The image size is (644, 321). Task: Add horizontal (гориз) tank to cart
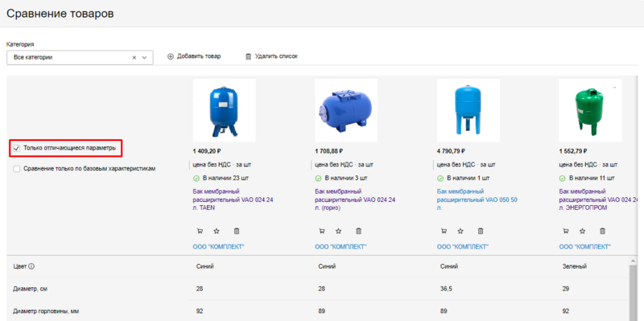point(322,231)
